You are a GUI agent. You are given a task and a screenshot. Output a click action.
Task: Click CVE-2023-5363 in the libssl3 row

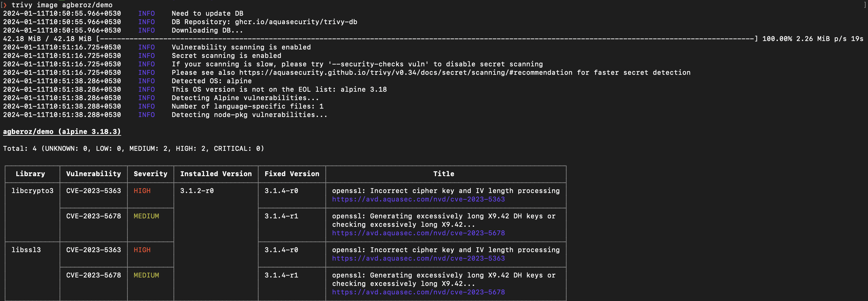click(93, 250)
